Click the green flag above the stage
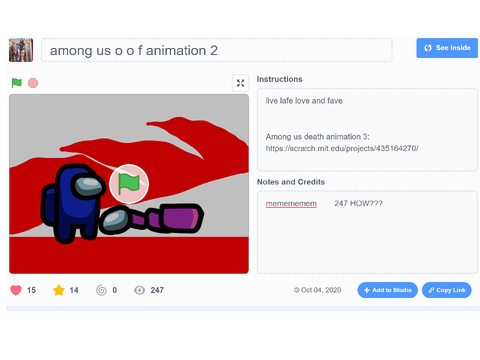Screen dimensions: 480x360 [17, 83]
